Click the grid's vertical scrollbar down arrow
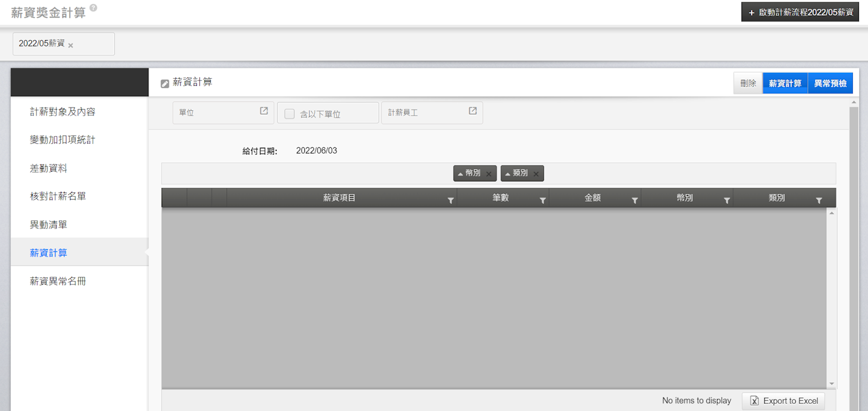 click(x=831, y=384)
